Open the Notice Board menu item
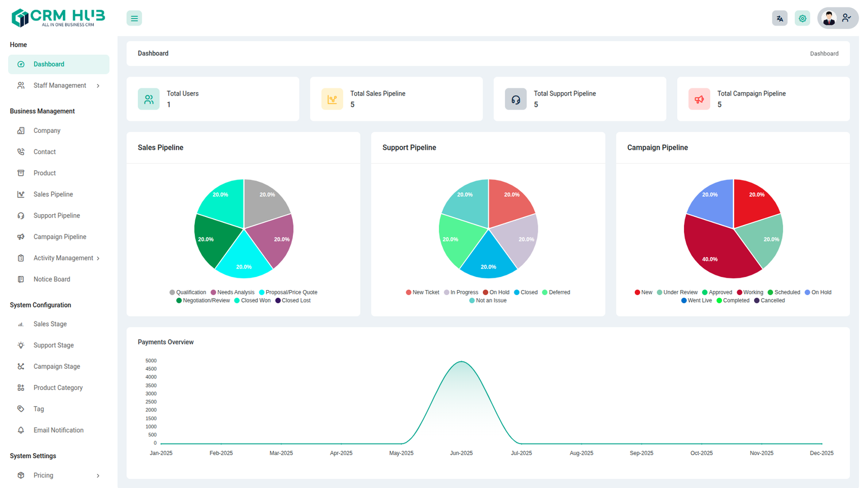 52,279
